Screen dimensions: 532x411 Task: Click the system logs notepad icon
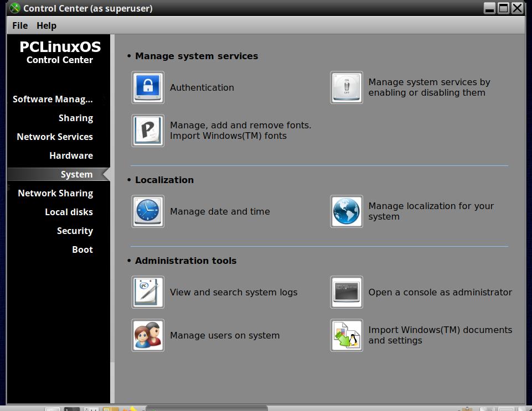pyautogui.click(x=148, y=292)
